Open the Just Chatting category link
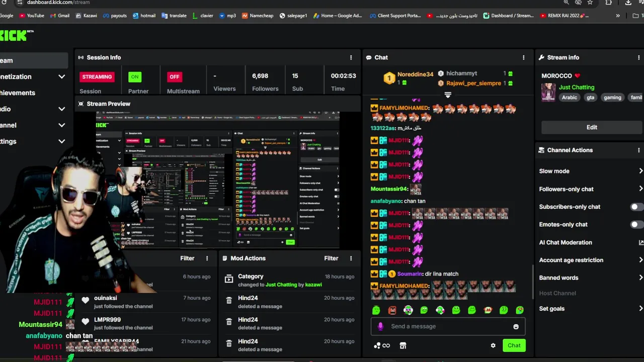 (x=577, y=87)
